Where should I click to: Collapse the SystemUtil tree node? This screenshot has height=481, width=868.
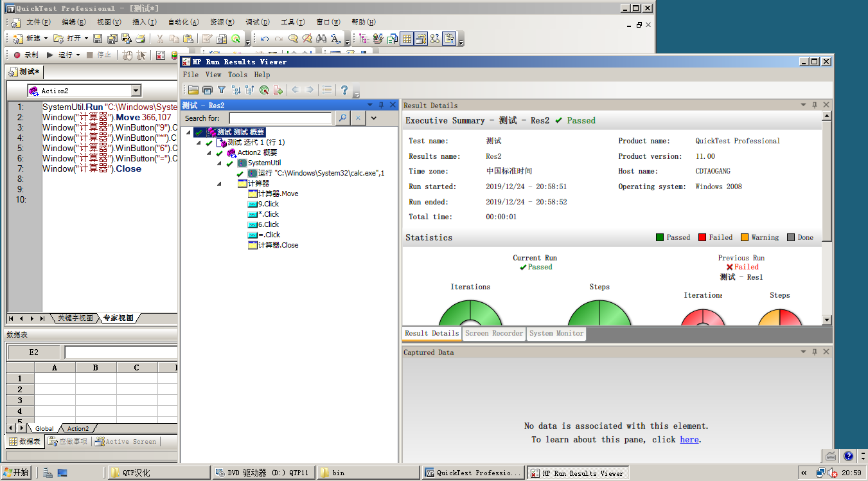tap(219, 163)
